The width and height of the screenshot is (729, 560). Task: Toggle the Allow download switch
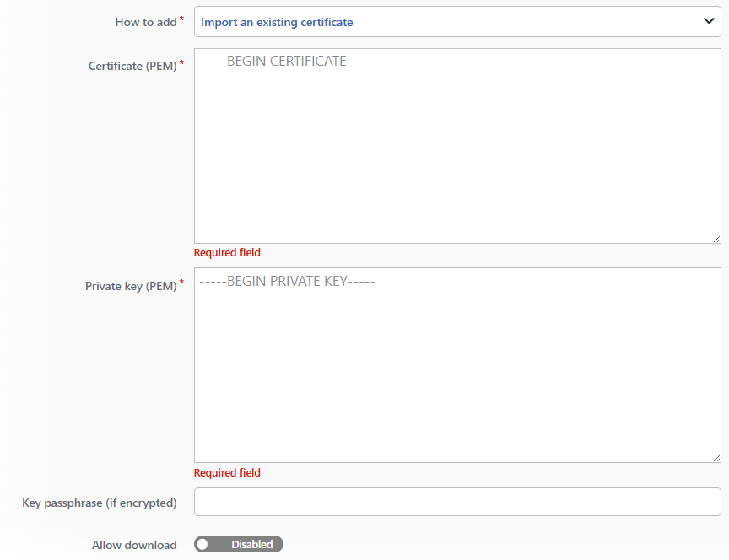click(x=239, y=544)
